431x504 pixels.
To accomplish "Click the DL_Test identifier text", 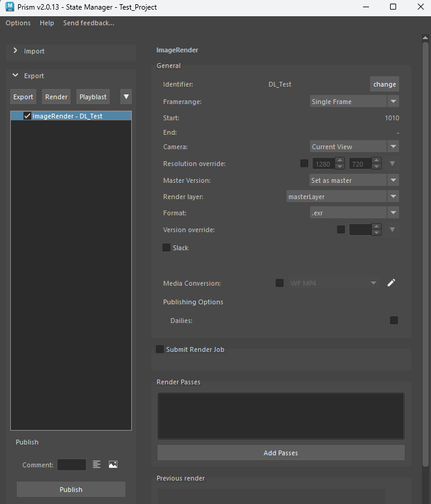I will (x=280, y=84).
